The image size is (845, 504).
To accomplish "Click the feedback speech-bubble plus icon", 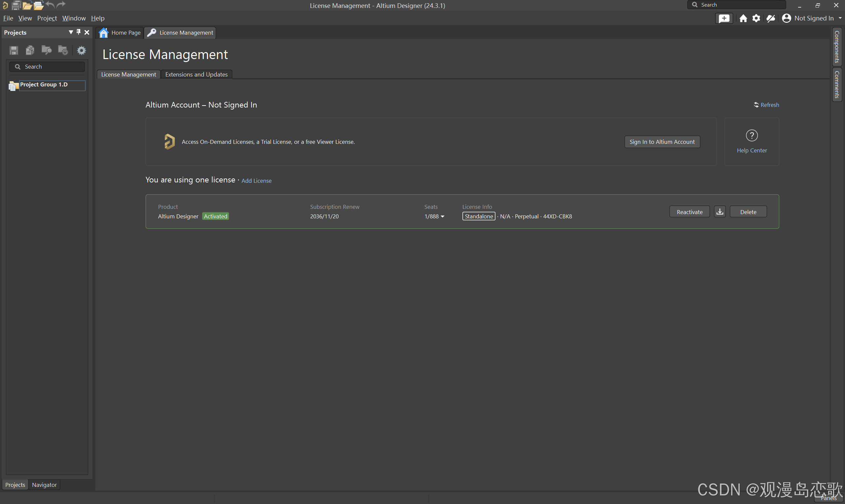I will [x=724, y=18].
